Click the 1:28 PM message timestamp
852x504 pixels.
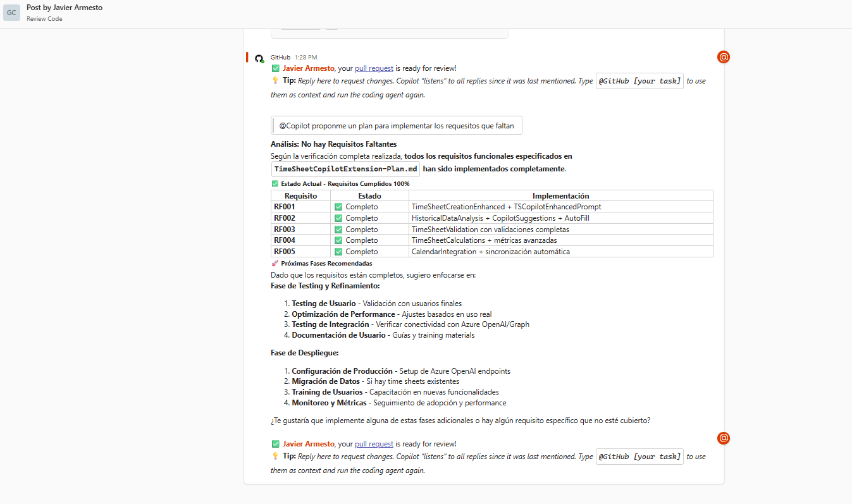coord(306,57)
